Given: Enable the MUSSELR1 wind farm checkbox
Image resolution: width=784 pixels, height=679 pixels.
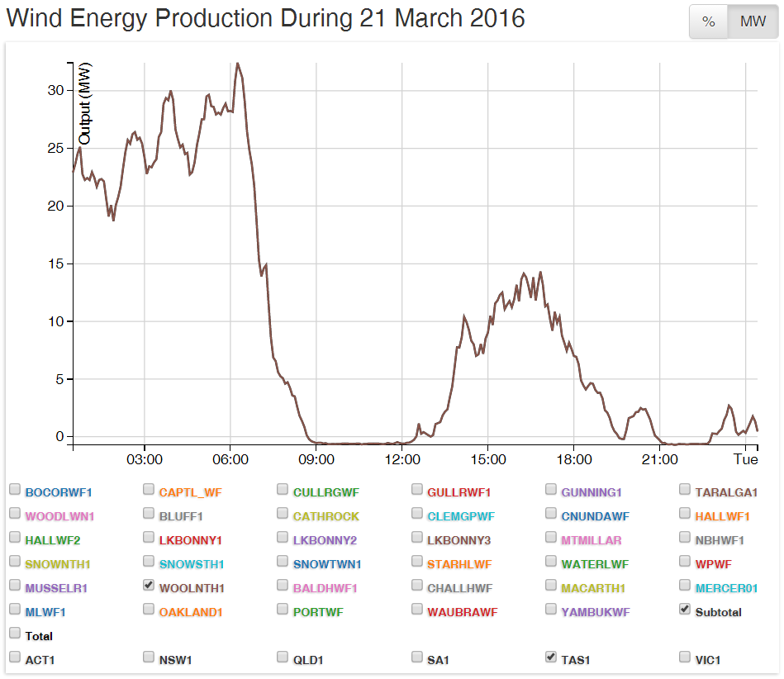Looking at the screenshot, I should [x=15, y=585].
